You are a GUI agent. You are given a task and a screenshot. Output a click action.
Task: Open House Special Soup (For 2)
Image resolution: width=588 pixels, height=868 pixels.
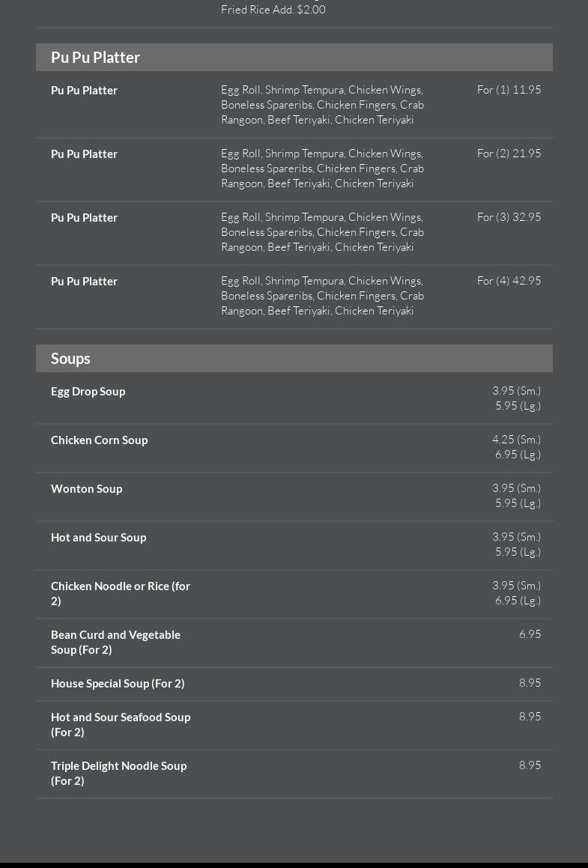point(118,684)
